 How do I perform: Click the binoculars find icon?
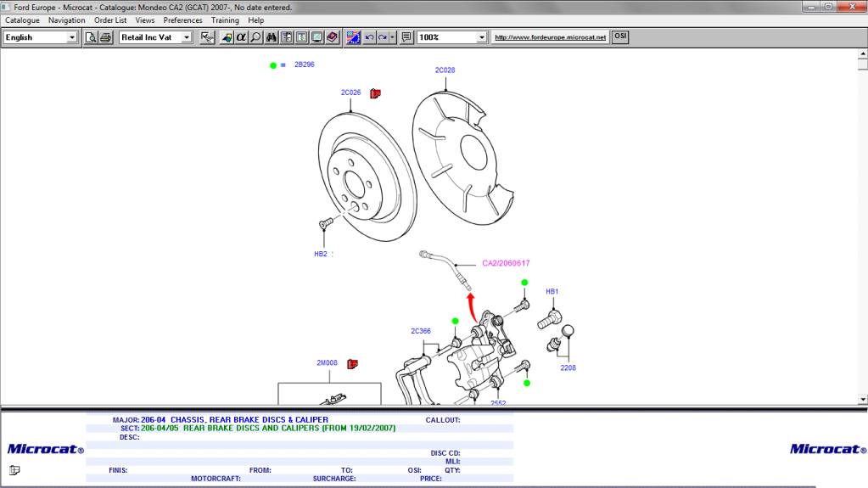(272, 37)
